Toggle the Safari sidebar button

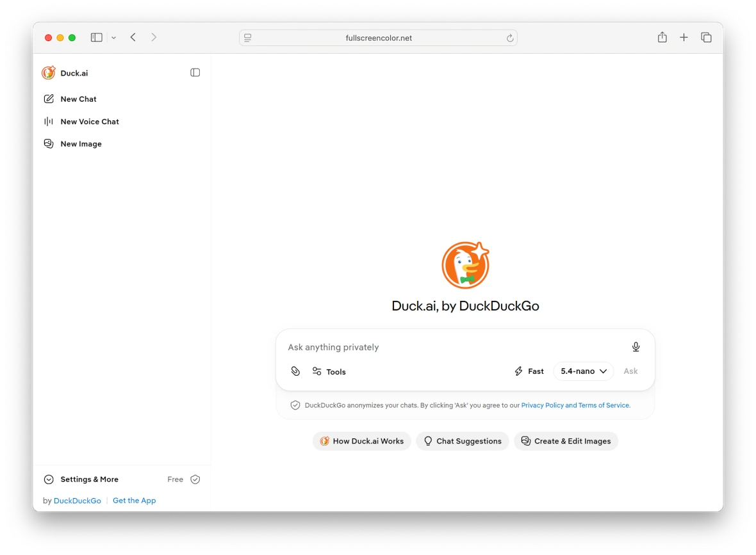pyautogui.click(x=97, y=37)
